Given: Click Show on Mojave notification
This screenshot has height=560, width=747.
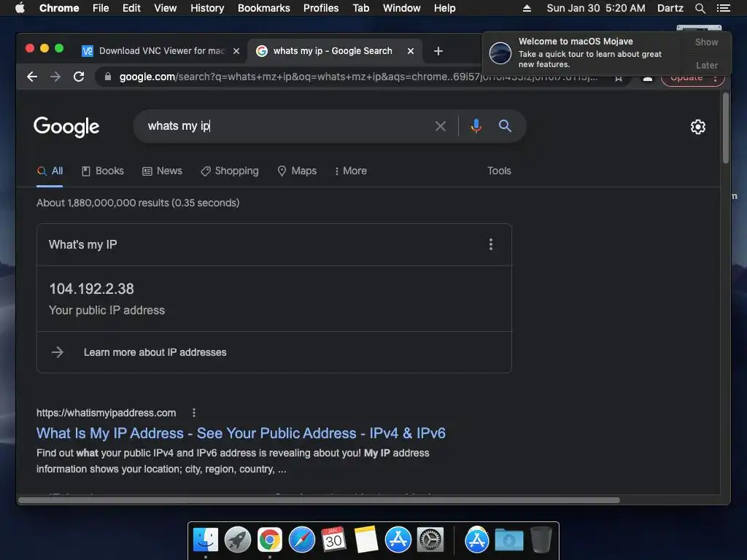Looking at the screenshot, I should click(706, 42).
